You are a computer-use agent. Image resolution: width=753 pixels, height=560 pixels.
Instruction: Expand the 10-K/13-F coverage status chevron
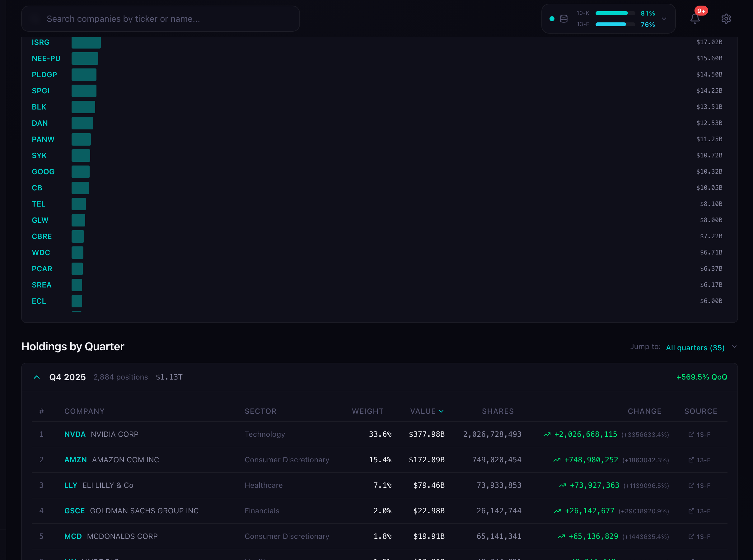click(x=664, y=19)
